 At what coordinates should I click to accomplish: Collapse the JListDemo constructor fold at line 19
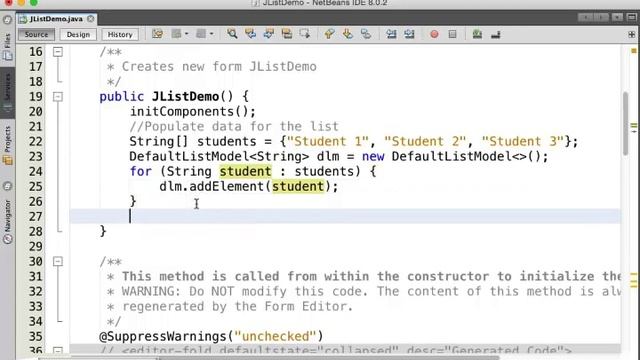(58, 97)
